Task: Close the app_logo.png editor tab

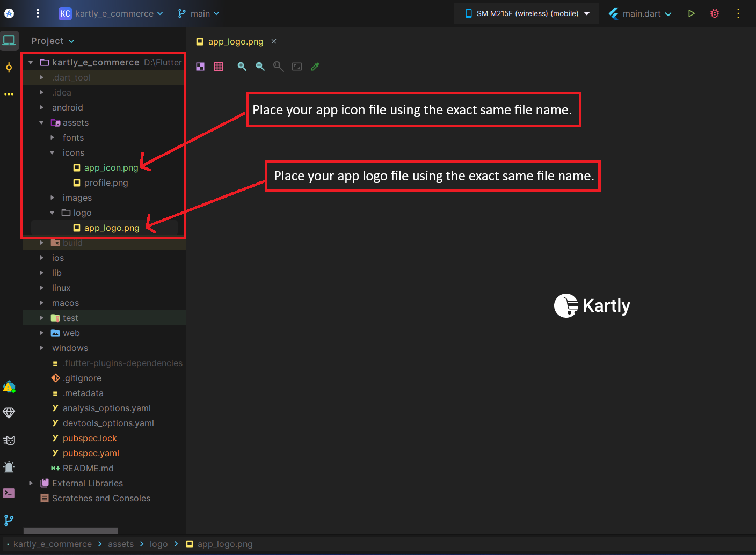Action: click(274, 41)
